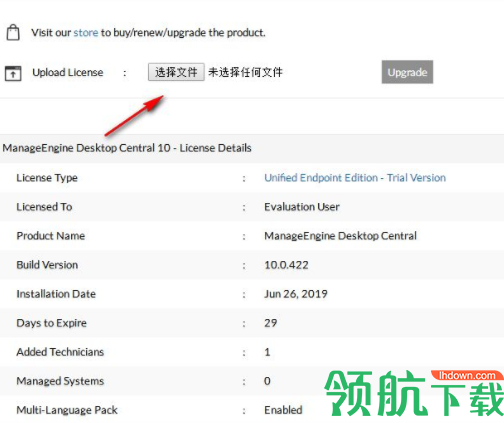Image resolution: width=504 pixels, height=423 pixels.
Task: Click the Product Name label
Action: point(51,236)
